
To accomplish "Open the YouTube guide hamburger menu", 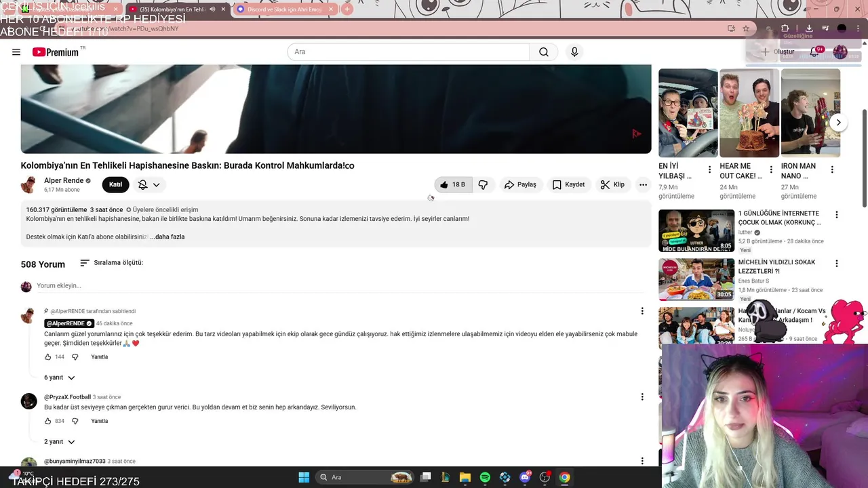I will point(16,52).
